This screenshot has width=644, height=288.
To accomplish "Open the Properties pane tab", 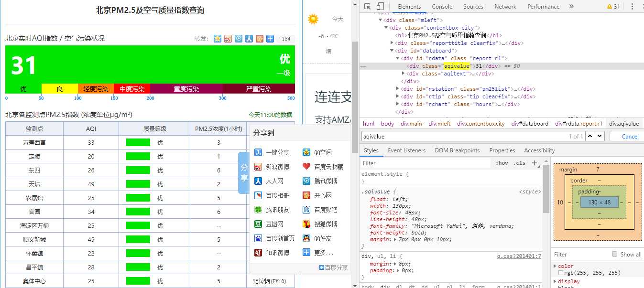I will (502, 150).
